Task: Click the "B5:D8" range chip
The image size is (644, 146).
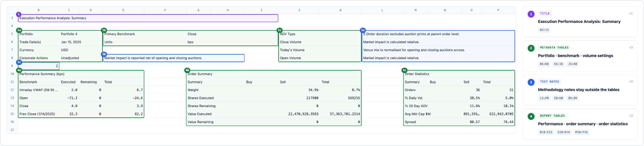Action: point(544,64)
